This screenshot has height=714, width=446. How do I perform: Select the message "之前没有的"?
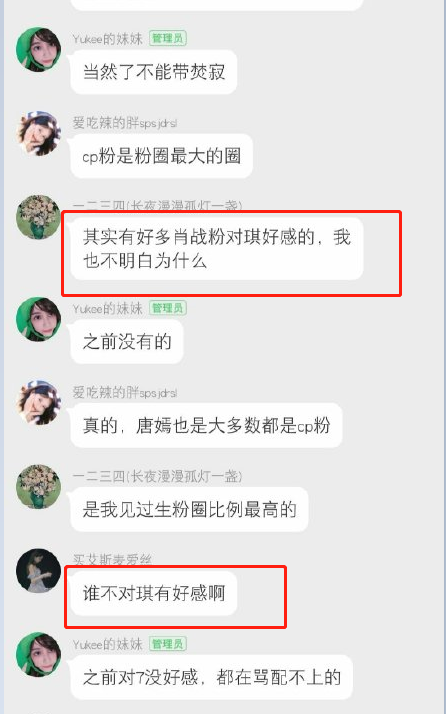coord(127,342)
